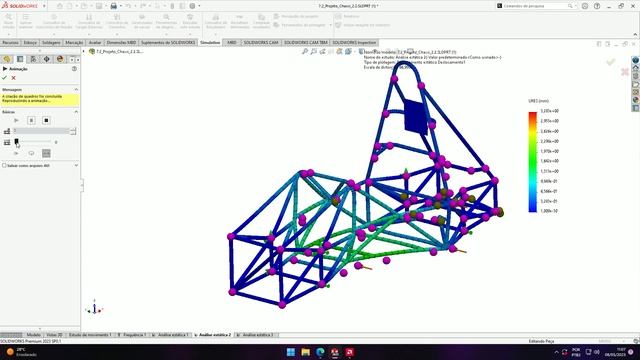Open the Suplementos do SOLIDWORKS tab
The width and height of the screenshot is (640, 360).
pyautogui.click(x=168, y=42)
